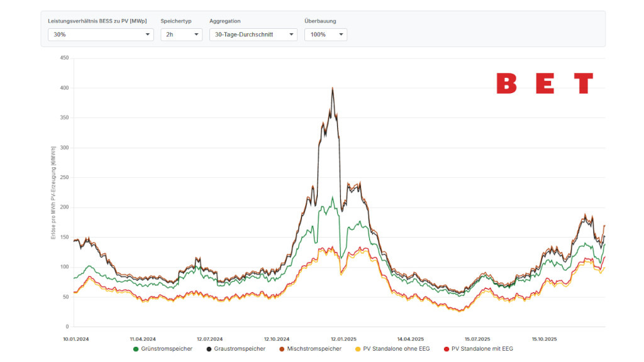Click the Aggregation field label
Image resolution: width=644 pixels, height=362 pixels.
point(225,21)
